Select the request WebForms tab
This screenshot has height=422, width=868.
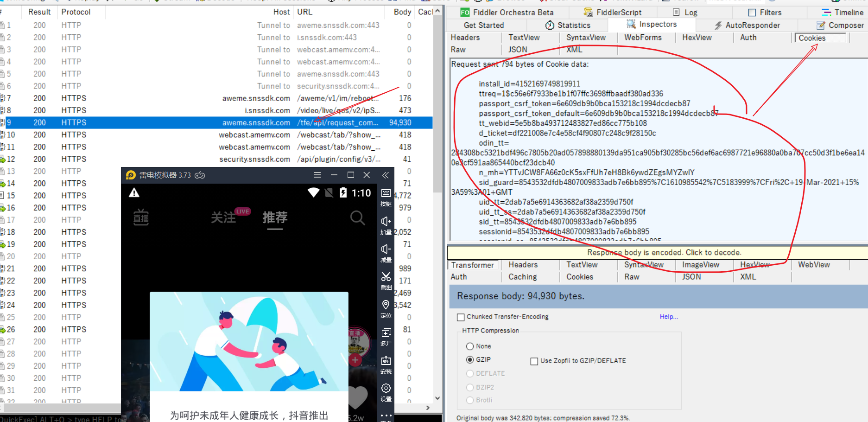click(x=643, y=38)
